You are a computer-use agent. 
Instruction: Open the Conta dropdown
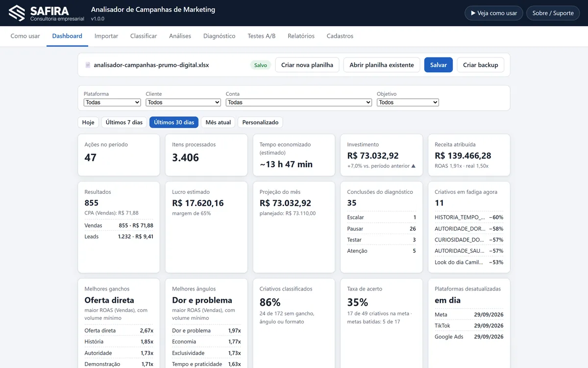tap(299, 103)
